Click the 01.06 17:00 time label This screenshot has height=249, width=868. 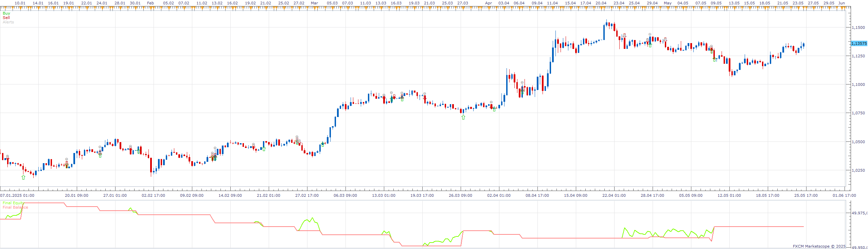pyautogui.click(x=845, y=195)
